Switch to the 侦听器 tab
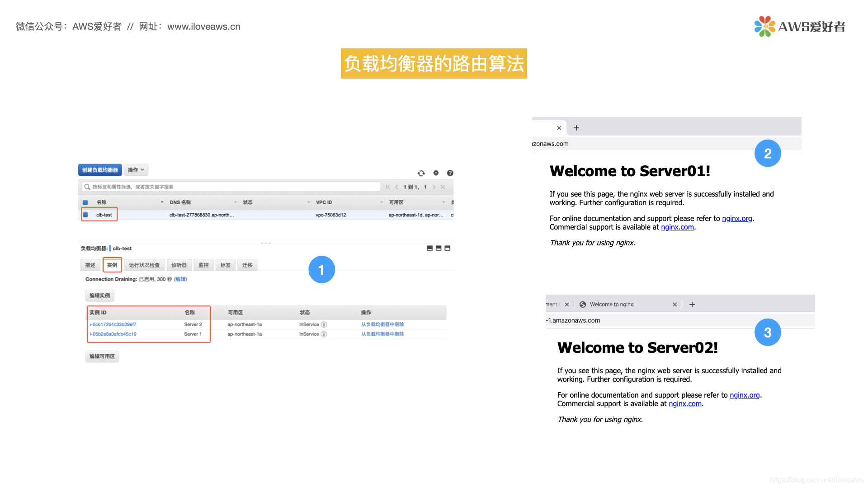The width and height of the screenshot is (868, 488). point(179,265)
